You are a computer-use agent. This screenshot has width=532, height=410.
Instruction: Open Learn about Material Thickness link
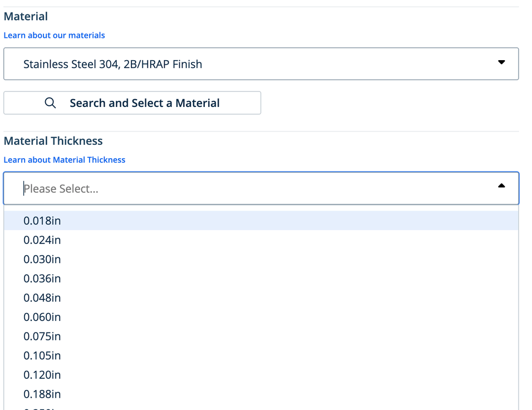click(65, 160)
